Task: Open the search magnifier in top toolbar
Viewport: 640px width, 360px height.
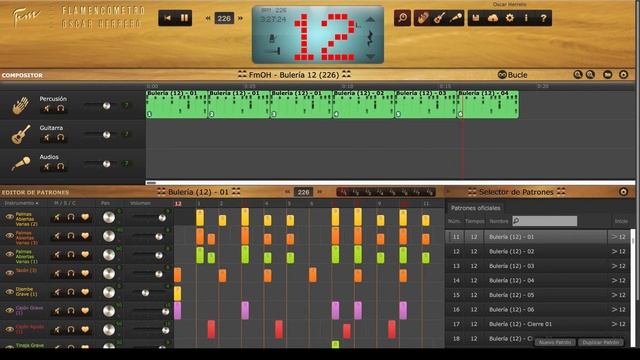Action: [402, 18]
